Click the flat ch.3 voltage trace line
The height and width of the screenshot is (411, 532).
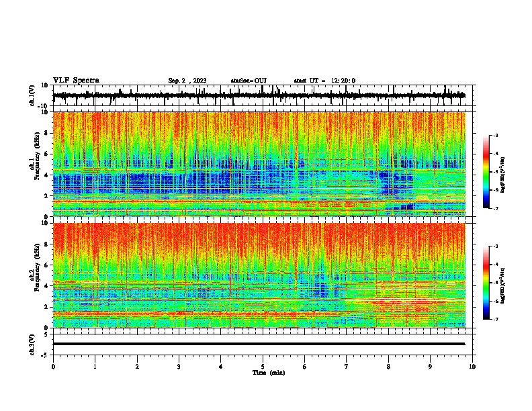tap(259, 344)
